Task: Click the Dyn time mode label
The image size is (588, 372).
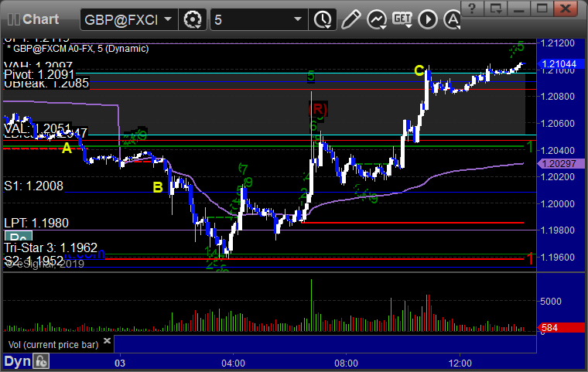Action: 17,361
